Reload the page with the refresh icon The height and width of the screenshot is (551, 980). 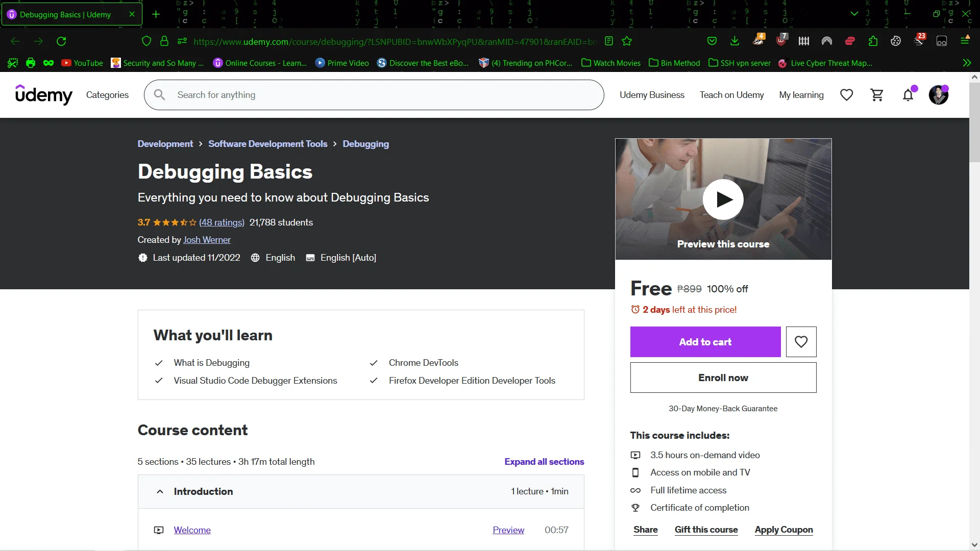(61, 41)
